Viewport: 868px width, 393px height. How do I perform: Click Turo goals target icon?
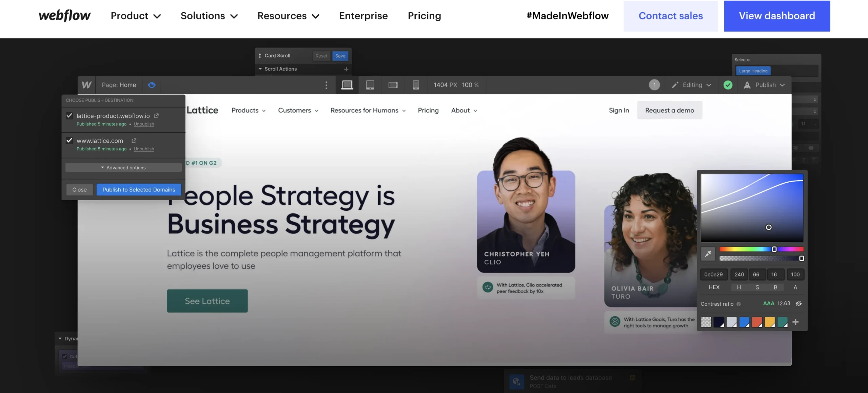[x=615, y=321]
